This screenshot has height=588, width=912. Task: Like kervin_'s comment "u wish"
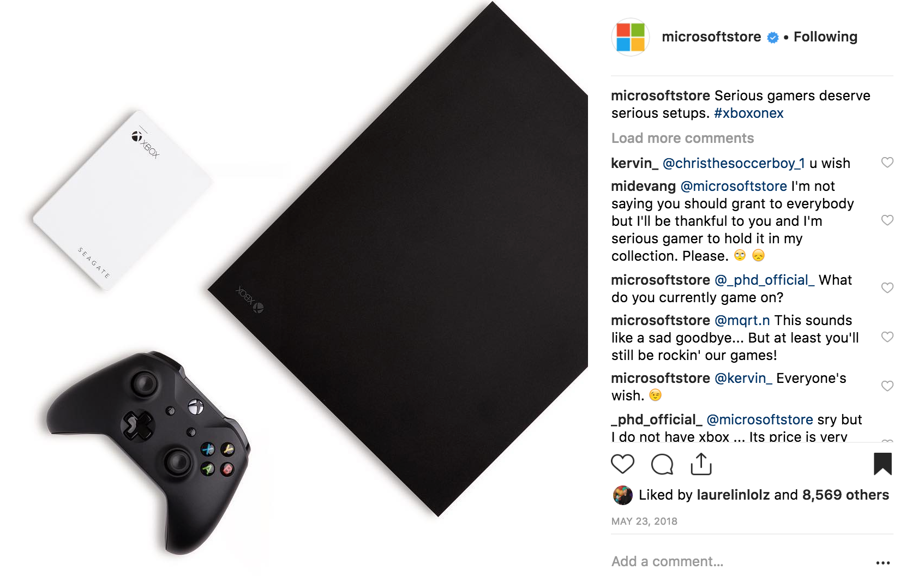pyautogui.click(x=887, y=163)
